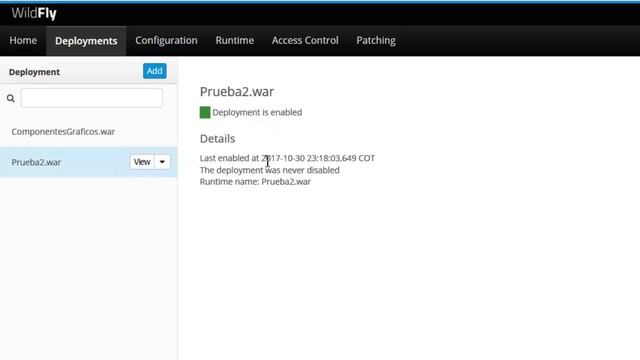640x360 pixels.
Task: Click the Prueba2.war heading
Action: (x=237, y=92)
